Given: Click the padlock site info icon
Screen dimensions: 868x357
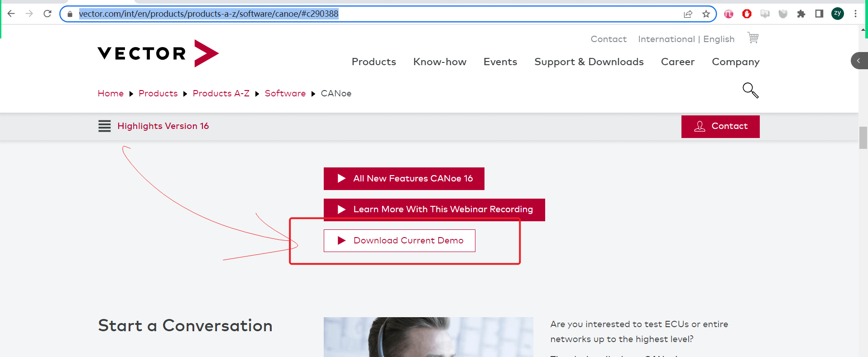Looking at the screenshot, I should pos(70,14).
